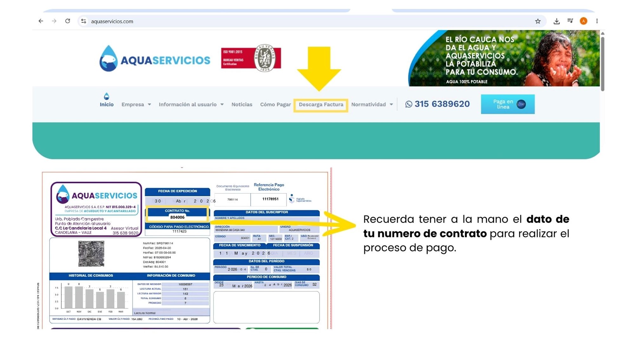
Task: Click the water drop icon above Inicio
Action: pos(107,96)
